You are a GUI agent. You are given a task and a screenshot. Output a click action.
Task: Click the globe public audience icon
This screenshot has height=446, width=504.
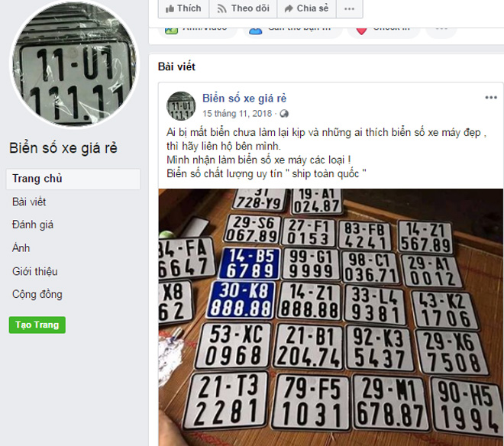click(x=284, y=114)
